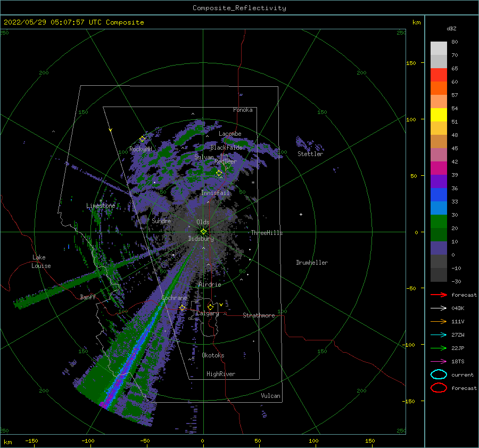
Task: Click the km unit label at top right
Action: tap(416, 22)
